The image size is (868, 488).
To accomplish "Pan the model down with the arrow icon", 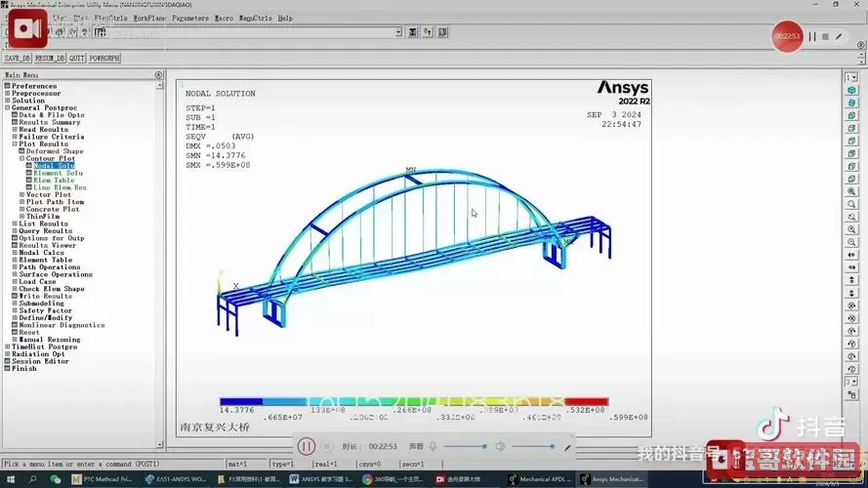I will point(852,293).
